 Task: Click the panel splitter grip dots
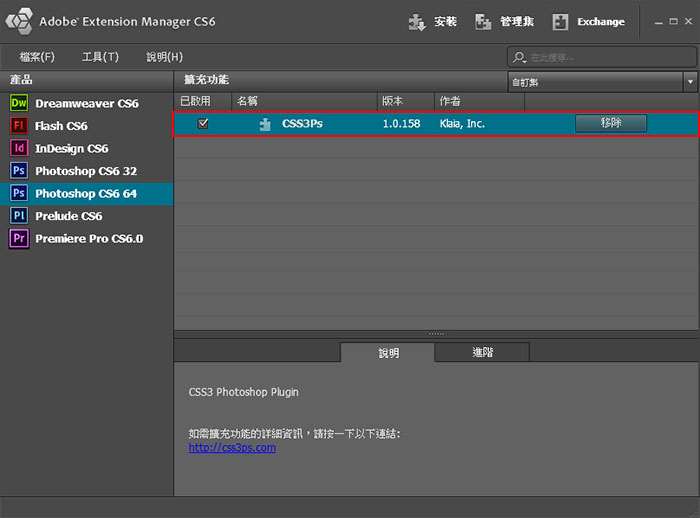point(436,334)
